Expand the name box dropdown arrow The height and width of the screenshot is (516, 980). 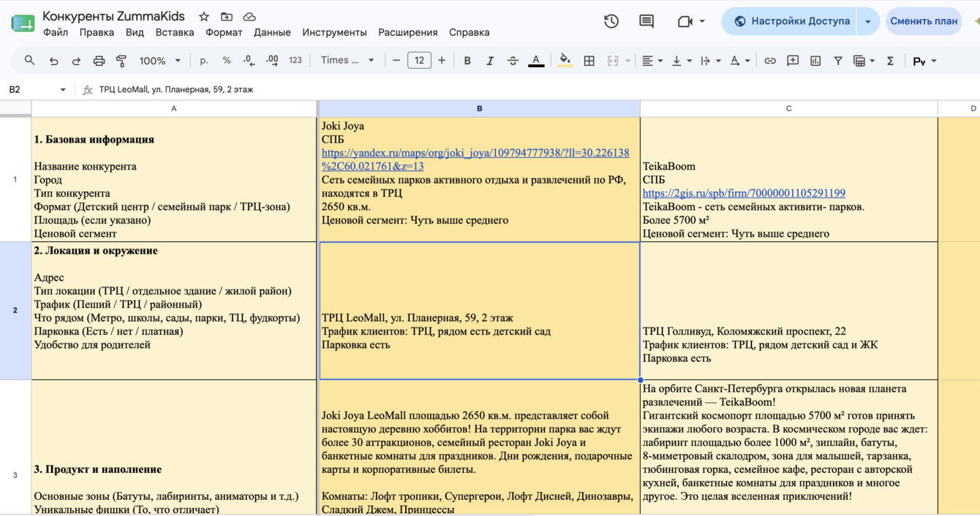pos(62,90)
